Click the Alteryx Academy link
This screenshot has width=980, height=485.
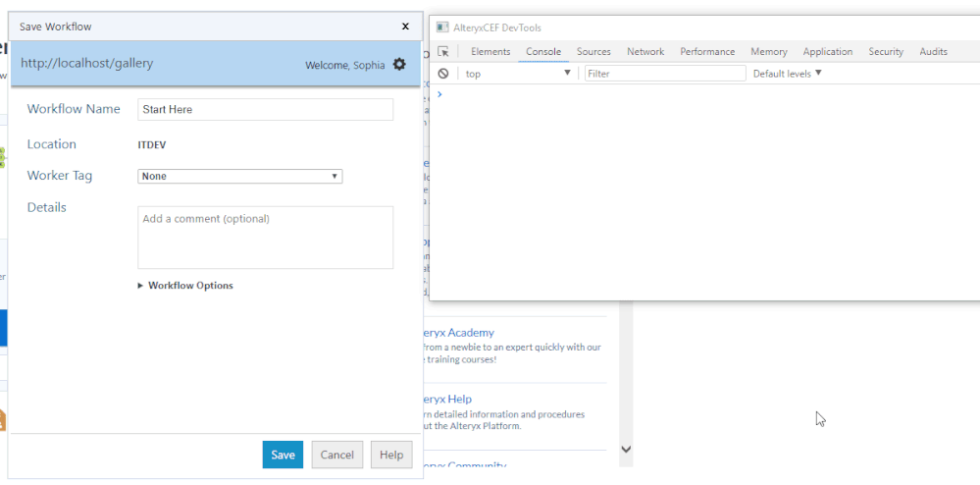[459, 332]
